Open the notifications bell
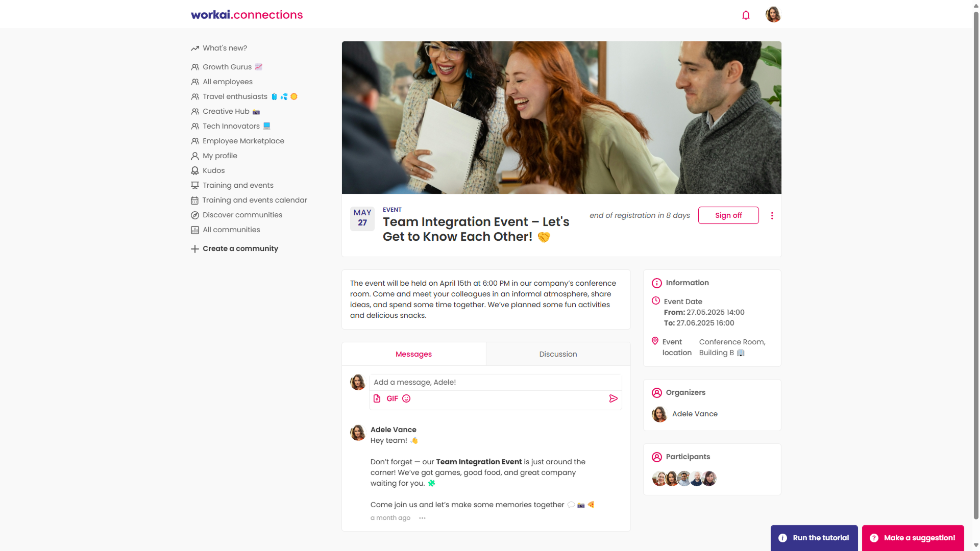Screen dimensions: 980x551 click(x=746, y=15)
